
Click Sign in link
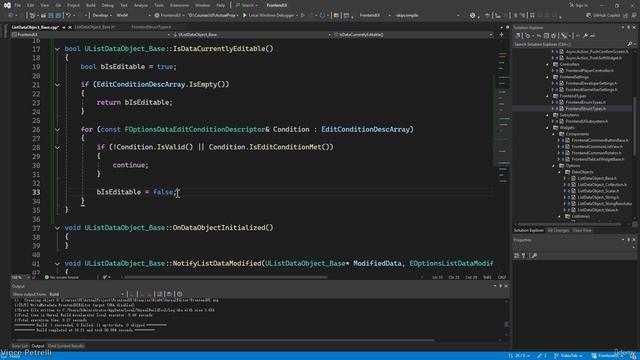click(x=578, y=5)
